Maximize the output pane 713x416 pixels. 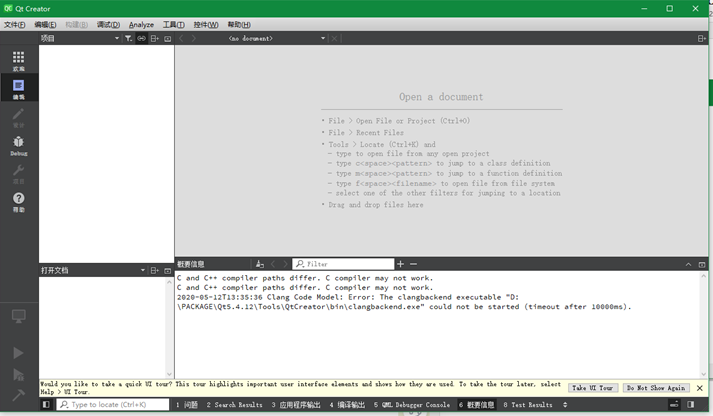tap(702, 265)
